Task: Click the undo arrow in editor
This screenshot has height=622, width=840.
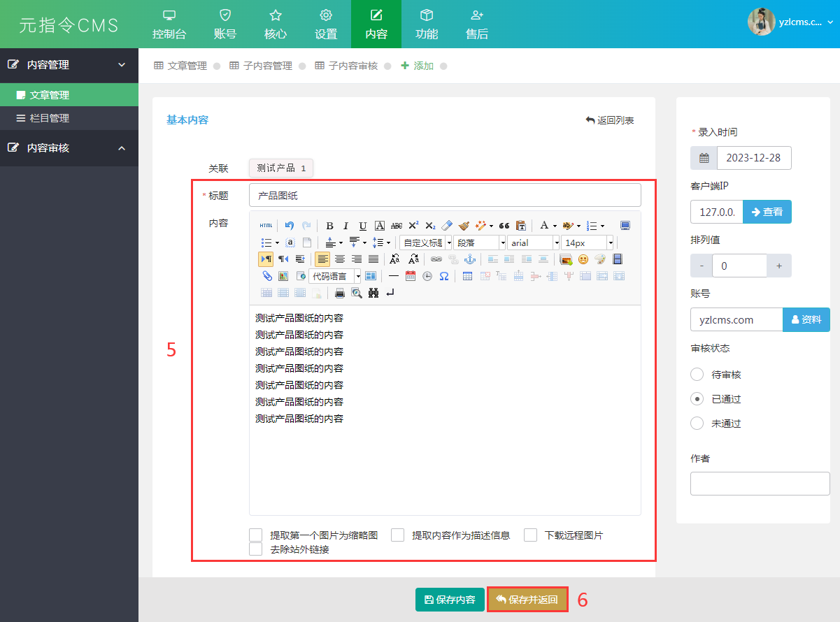Action: pyautogui.click(x=289, y=226)
